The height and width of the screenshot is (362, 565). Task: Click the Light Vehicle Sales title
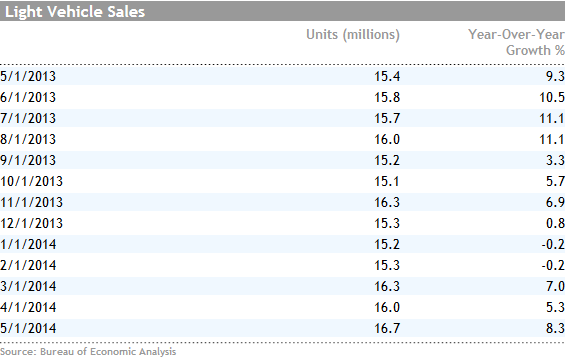(75, 12)
